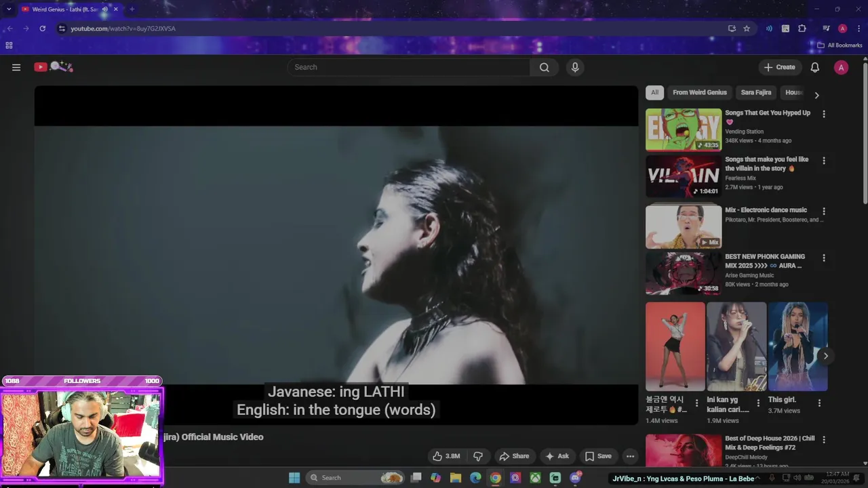Go to YouTube home via the logo
868x488 pixels.
coord(54,66)
